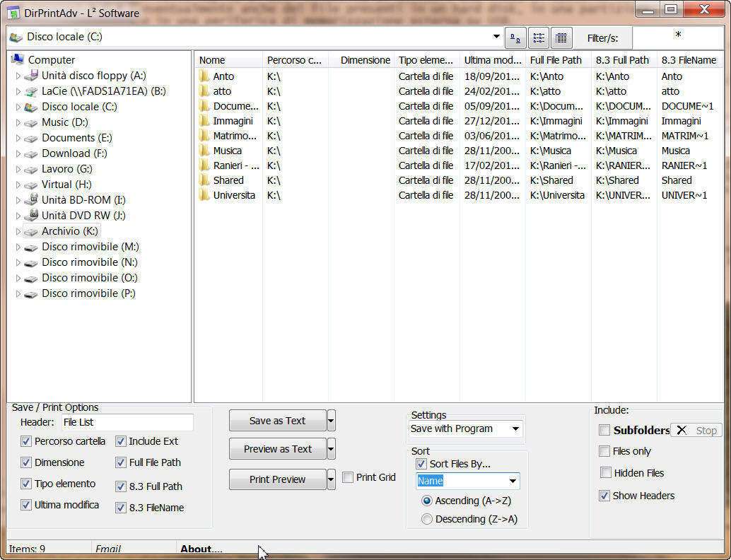Click the removable disk (N:) icon
This screenshot has width=731, height=560.
coord(31,262)
